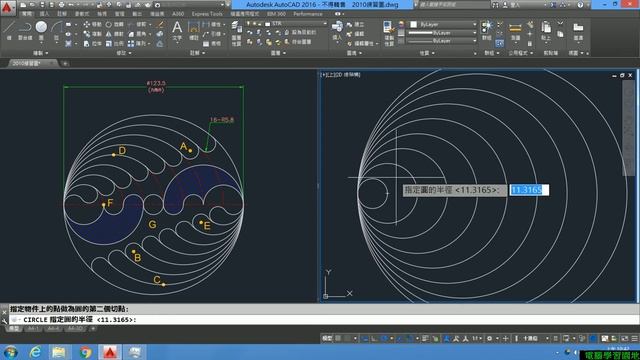This screenshot has width=640, height=360.
Task: Click the Plot printer icon in quick access toolbar
Action: [61, 5]
